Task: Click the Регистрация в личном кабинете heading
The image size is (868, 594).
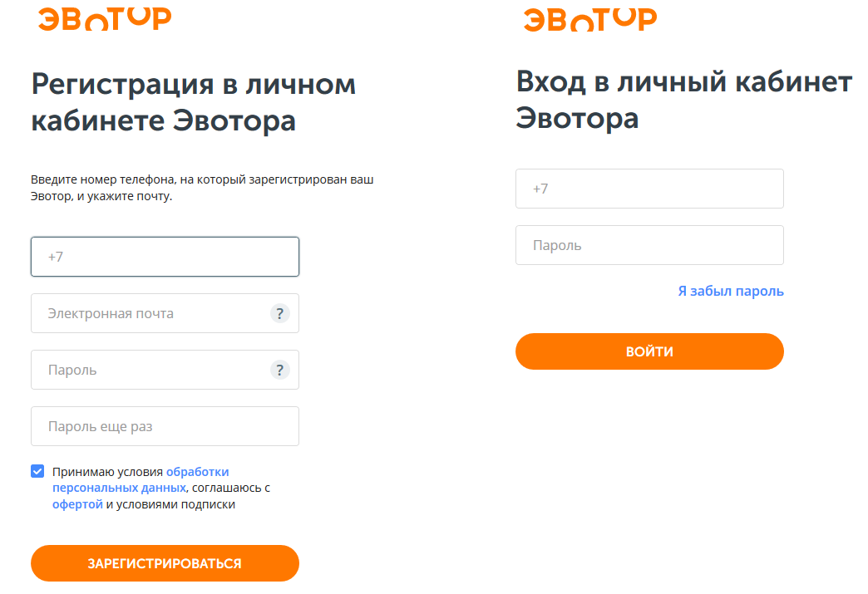Action: coord(193,102)
